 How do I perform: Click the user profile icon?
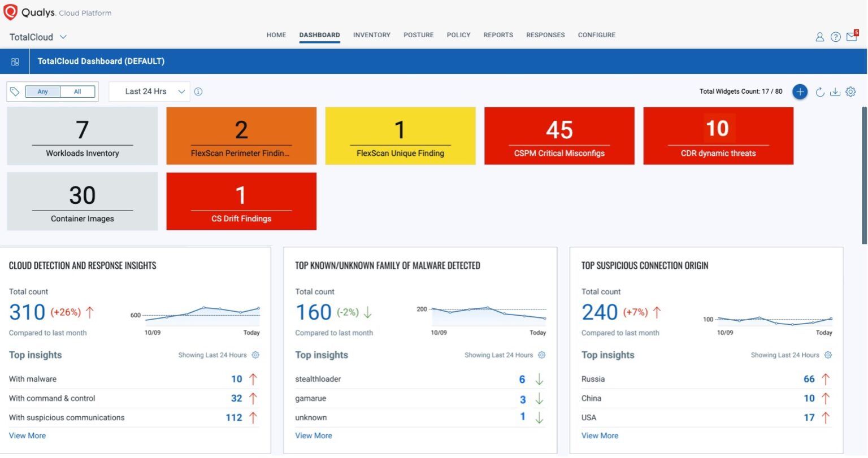click(x=819, y=36)
